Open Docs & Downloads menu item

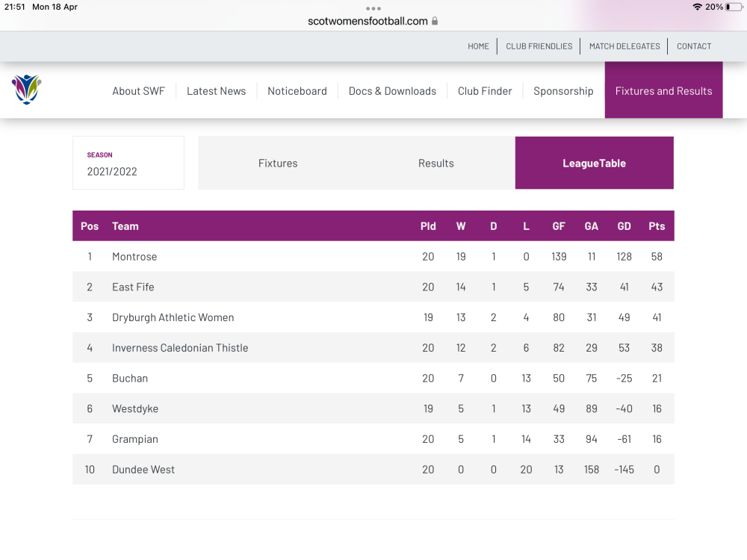pos(393,91)
